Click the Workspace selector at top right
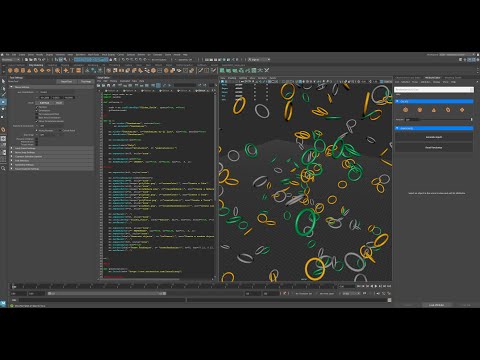The image size is (480, 360). click(x=456, y=55)
